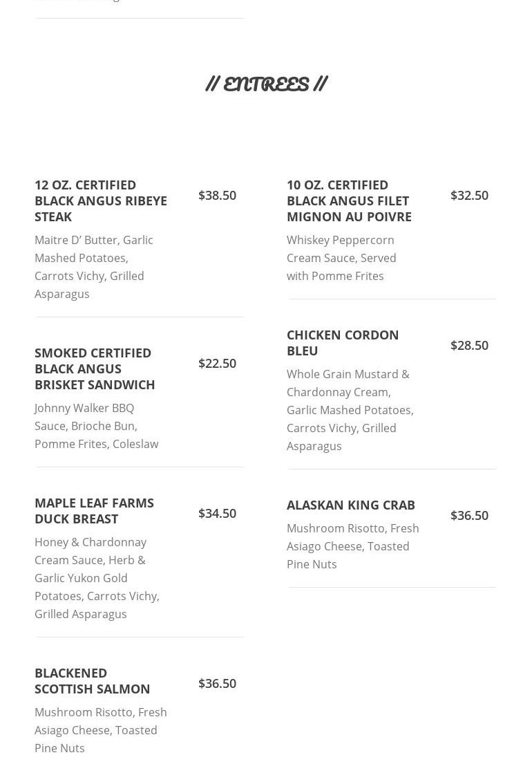The height and width of the screenshot is (764, 532).
Task: Click the Whiskey Peppercorn Cream Sauce description
Action: tap(341, 258)
